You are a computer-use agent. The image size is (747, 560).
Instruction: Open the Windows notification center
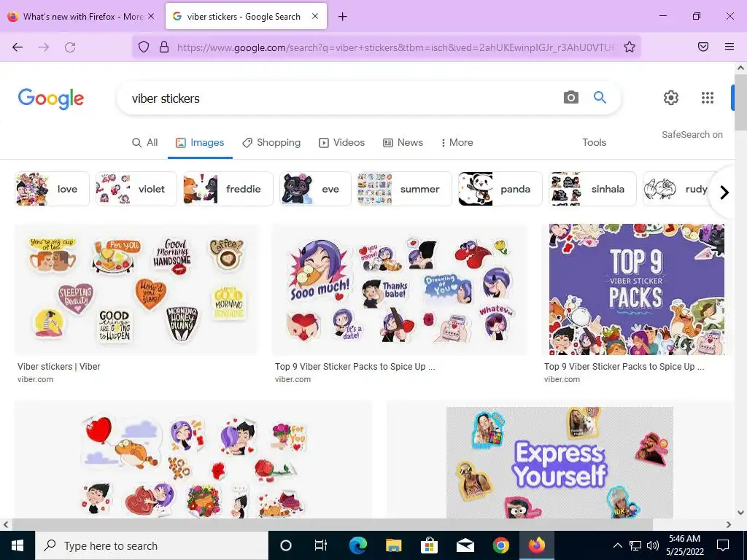[x=723, y=545]
